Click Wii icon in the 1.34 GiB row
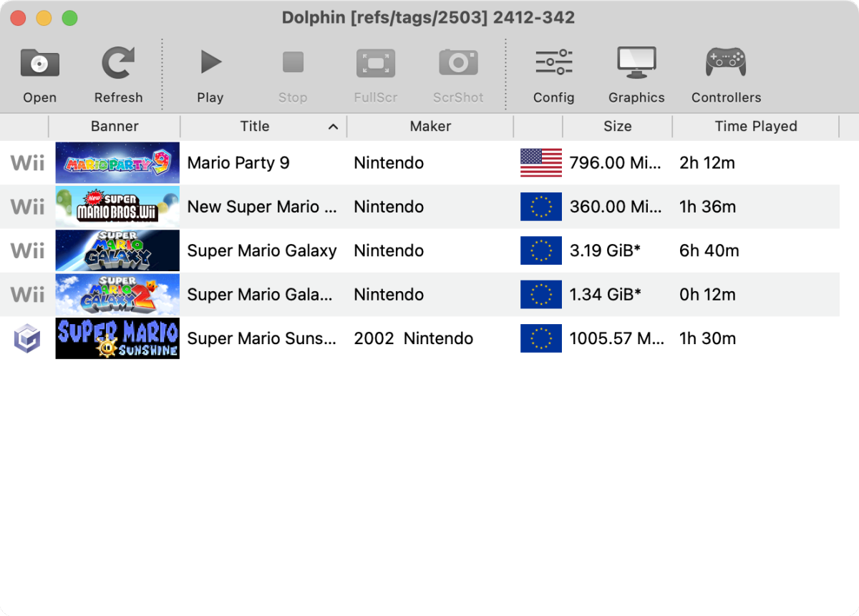 pos(27,295)
